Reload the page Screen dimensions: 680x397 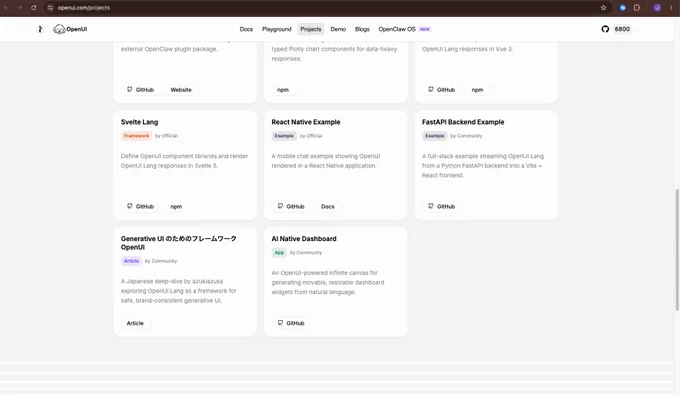pos(33,7)
